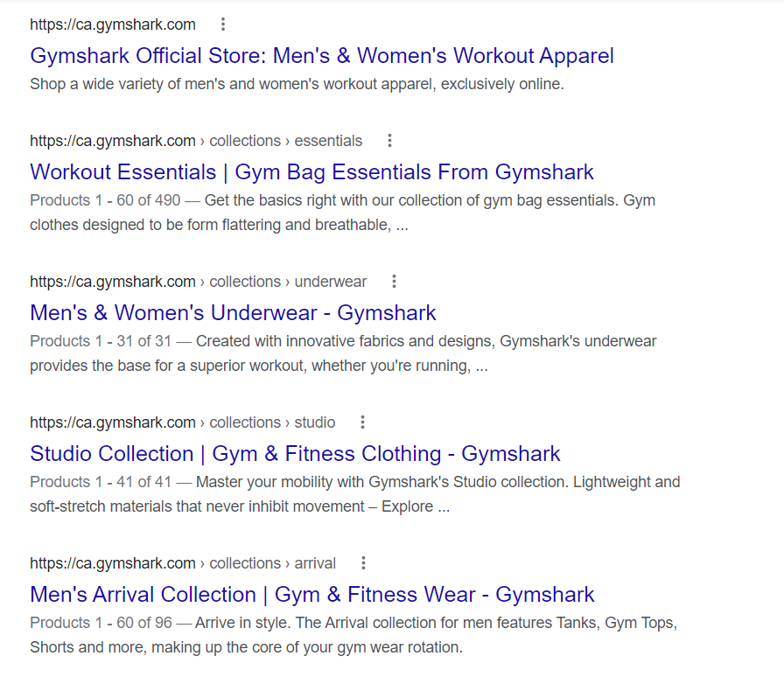Image resolution: width=784 pixels, height=684 pixels.
Task: Click URL breadcrumb ending in essentials
Action: pos(196,141)
